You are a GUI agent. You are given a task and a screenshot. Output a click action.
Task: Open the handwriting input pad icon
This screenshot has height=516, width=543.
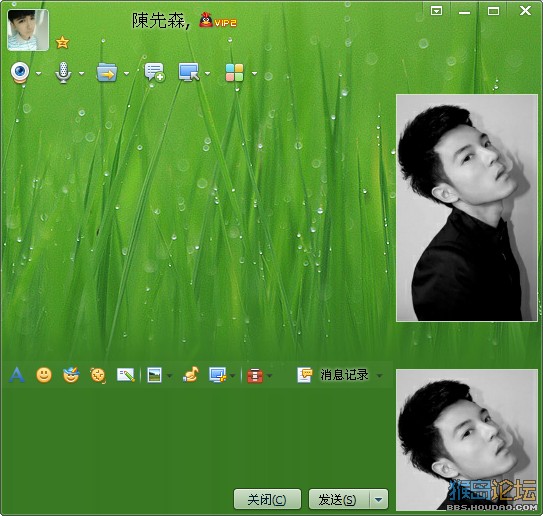click(x=126, y=375)
